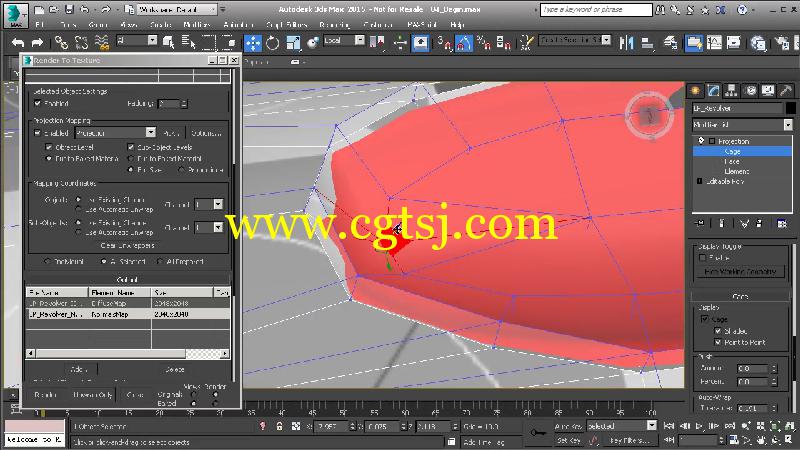Open the 3ds Max application menu button
Screen dimensions: 800x450
tap(15, 15)
